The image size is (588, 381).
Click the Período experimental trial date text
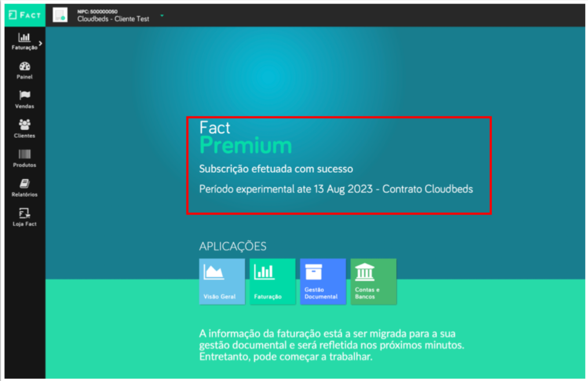tap(336, 189)
